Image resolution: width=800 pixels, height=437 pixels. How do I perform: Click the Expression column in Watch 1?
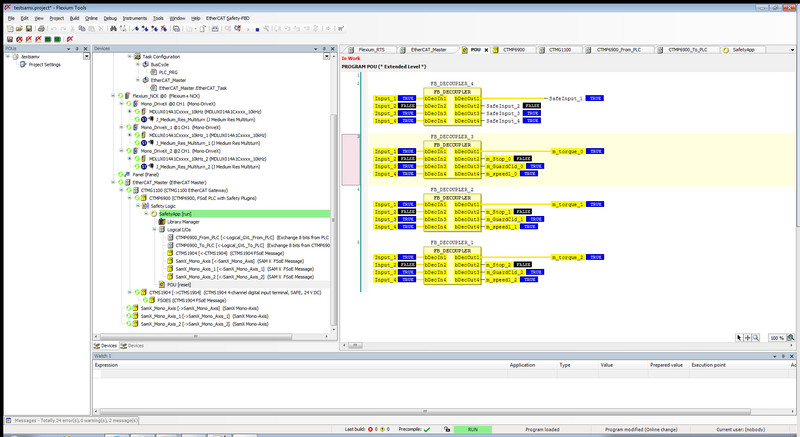(106, 366)
